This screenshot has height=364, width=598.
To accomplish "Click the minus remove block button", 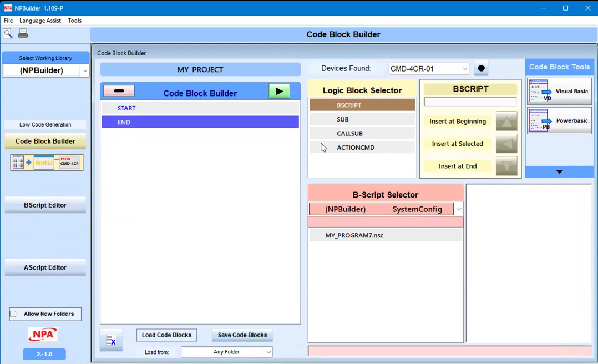I will click(119, 91).
